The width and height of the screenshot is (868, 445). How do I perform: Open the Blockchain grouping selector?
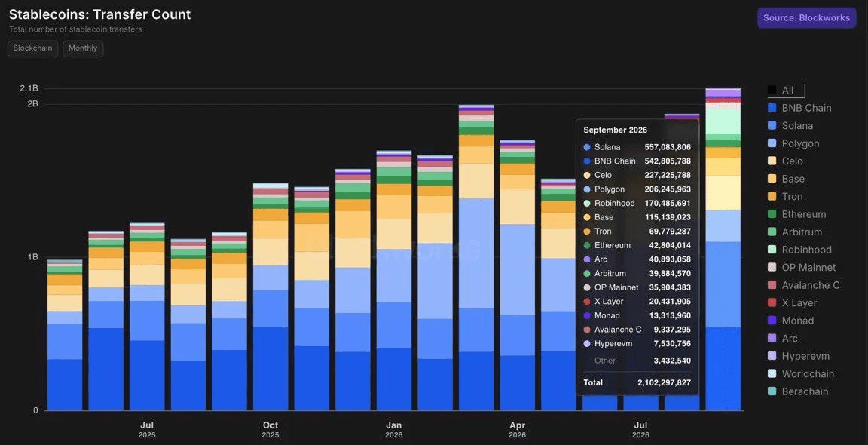click(x=32, y=48)
